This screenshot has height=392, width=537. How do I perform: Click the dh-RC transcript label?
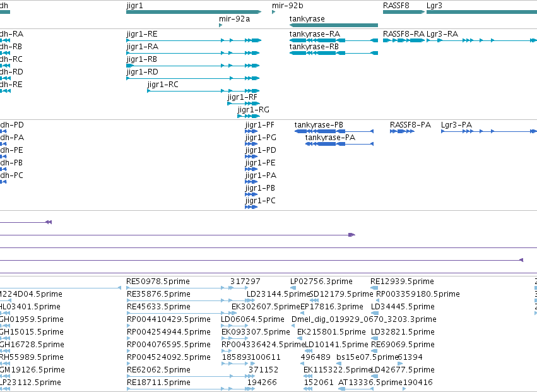[x=11, y=59]
